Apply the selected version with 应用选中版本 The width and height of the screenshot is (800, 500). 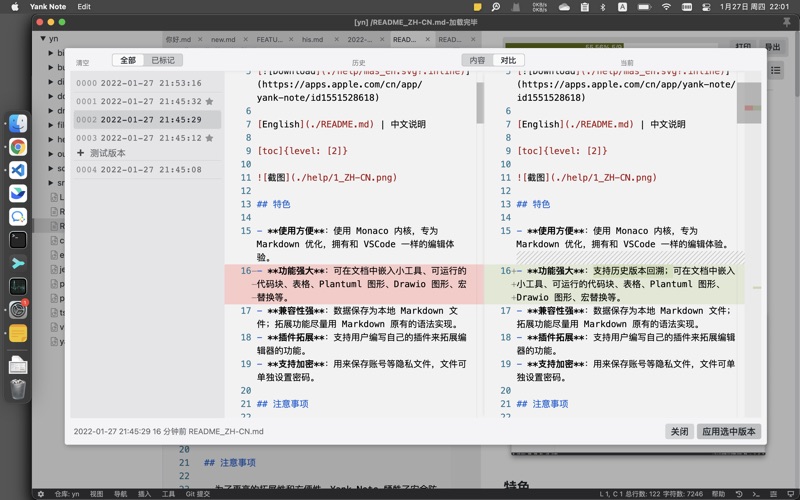(x=728, y=431)
